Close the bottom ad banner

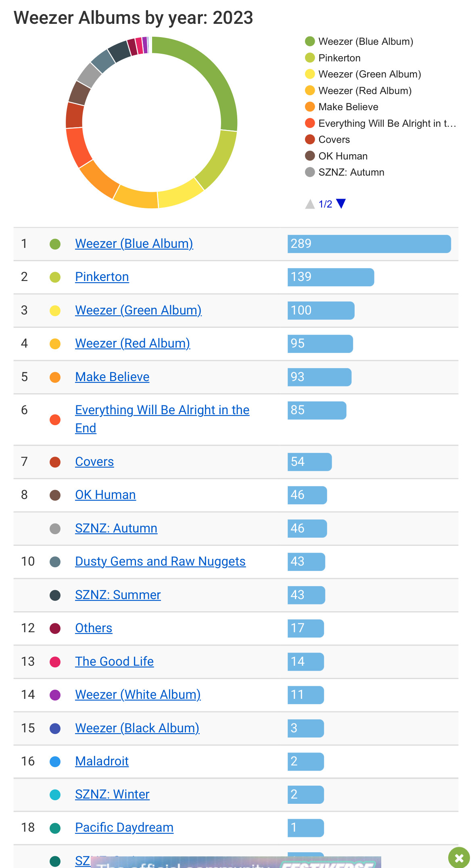(x=459, y=858)
